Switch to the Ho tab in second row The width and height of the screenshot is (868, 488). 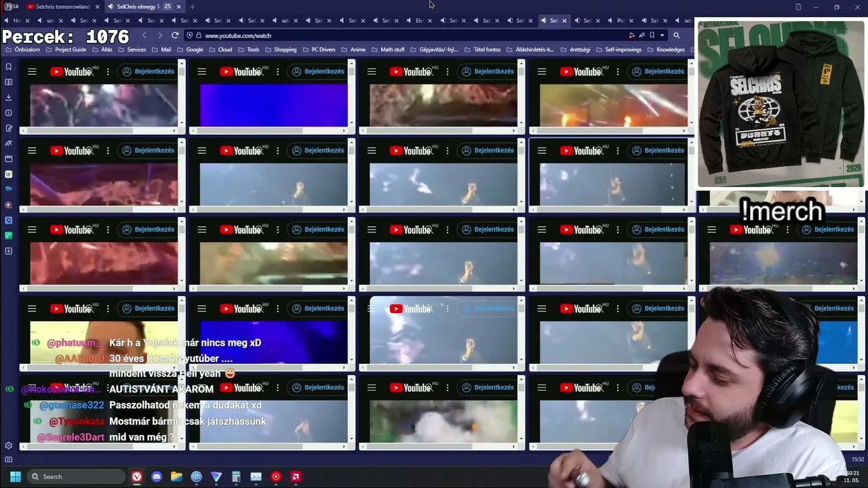(16, 21)
